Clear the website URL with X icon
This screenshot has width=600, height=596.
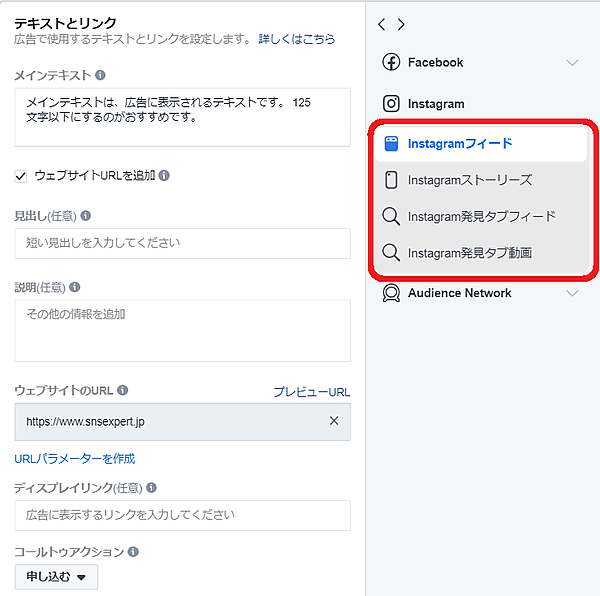coord(334,421)
